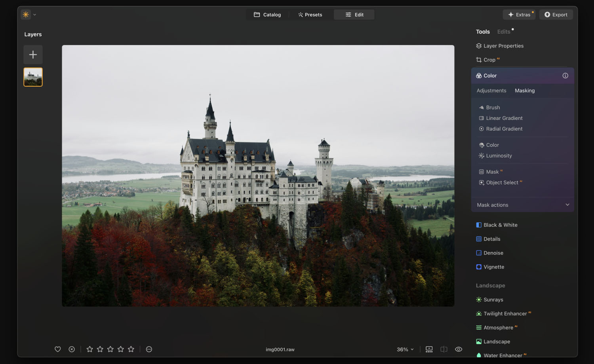Choose the Radial Gradient mask
The image size is (594, 364).
(504, 129)
